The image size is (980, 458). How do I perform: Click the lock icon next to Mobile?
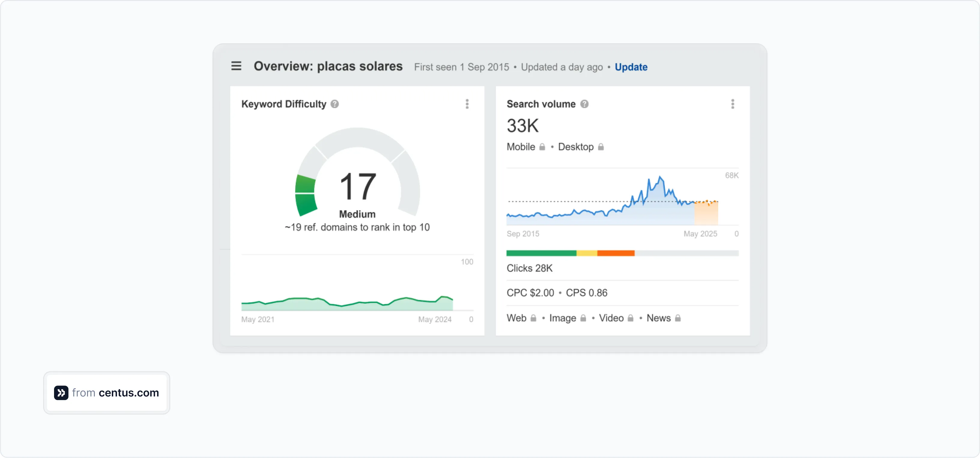pyautogui.click(x=543, y=147)
